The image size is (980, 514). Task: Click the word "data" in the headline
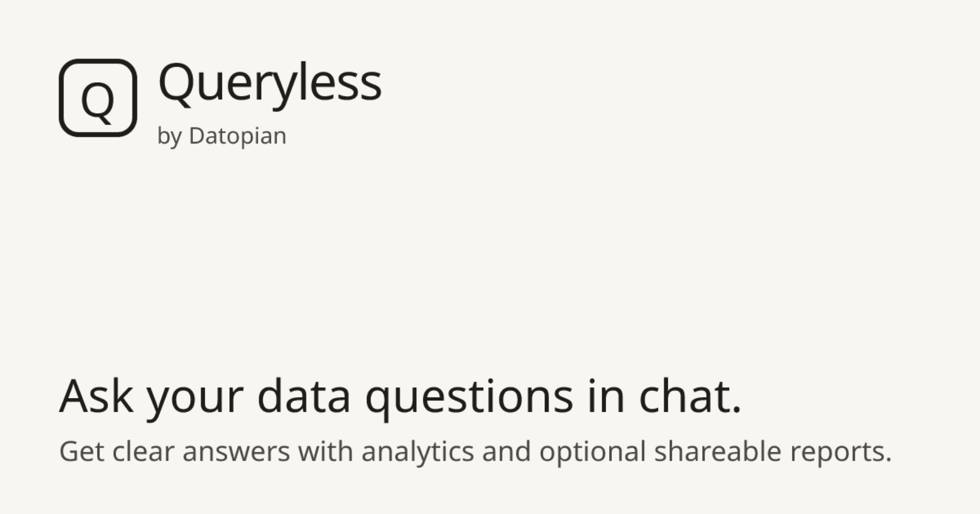(x=304, y=396)
